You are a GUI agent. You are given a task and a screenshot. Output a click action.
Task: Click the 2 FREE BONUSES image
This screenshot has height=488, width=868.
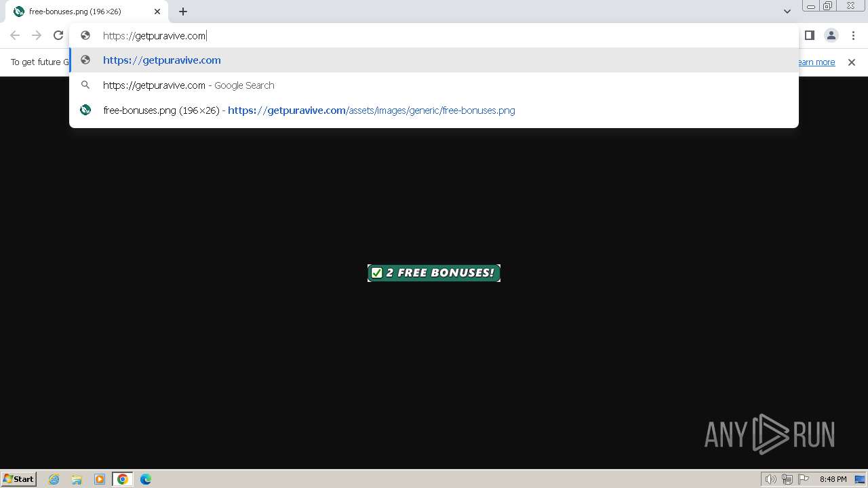[434, 273]
